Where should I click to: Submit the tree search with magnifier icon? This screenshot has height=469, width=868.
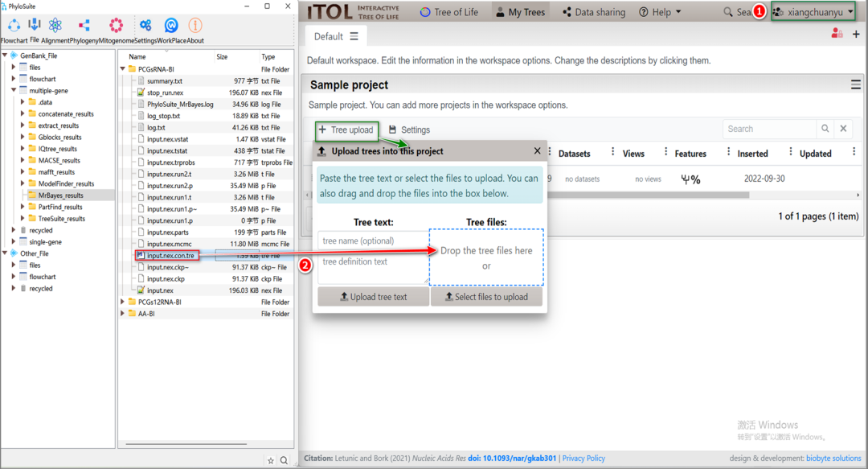825,129
